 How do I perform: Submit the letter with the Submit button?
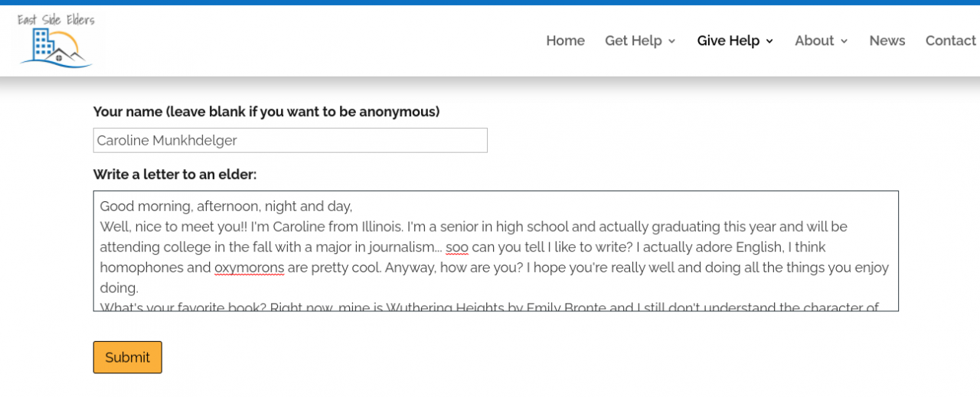click(128, 357)
